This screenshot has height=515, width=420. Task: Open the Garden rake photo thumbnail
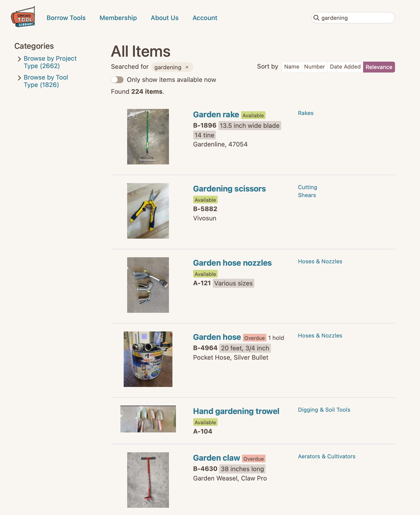(x=148, y=137)
